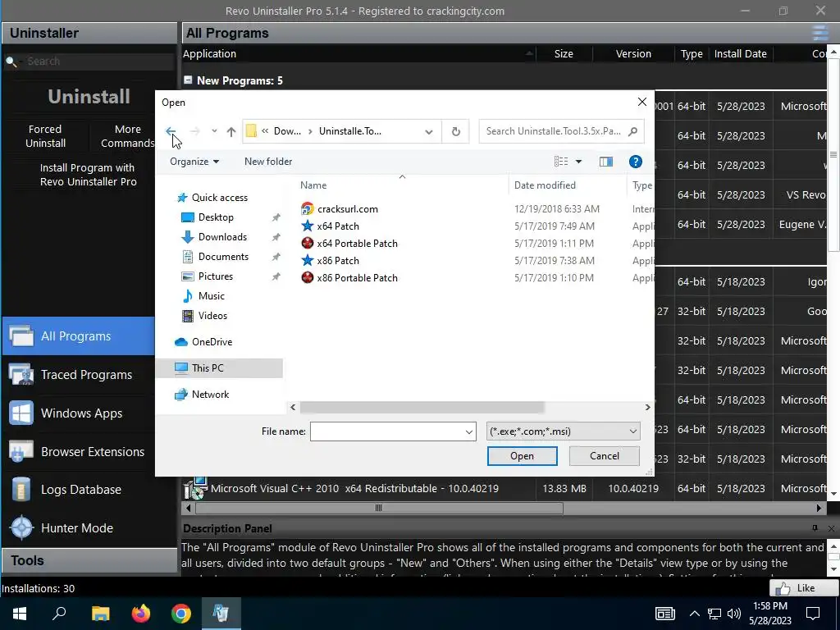Open Windows Start menu

point(20,614)
